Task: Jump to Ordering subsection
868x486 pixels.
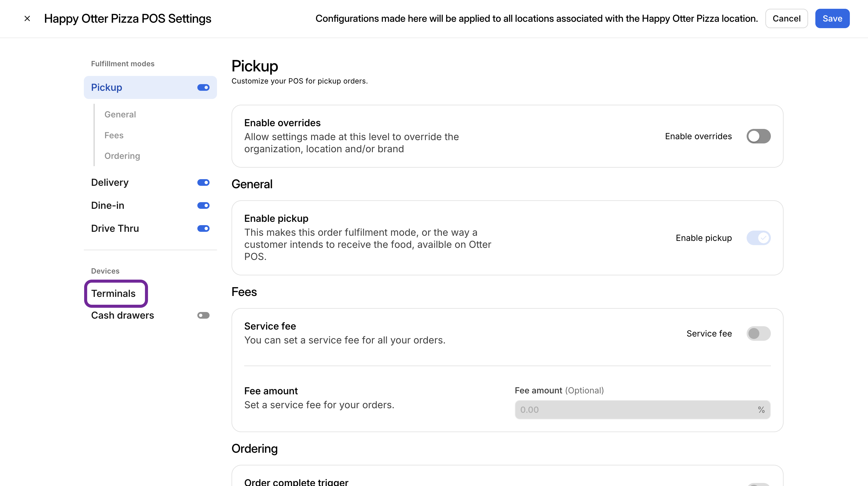Action: pos(122,156)
